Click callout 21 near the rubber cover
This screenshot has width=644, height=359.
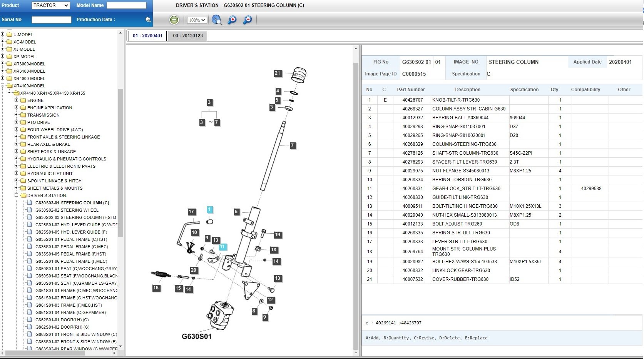pyautogui.click(x=278, y=73)
